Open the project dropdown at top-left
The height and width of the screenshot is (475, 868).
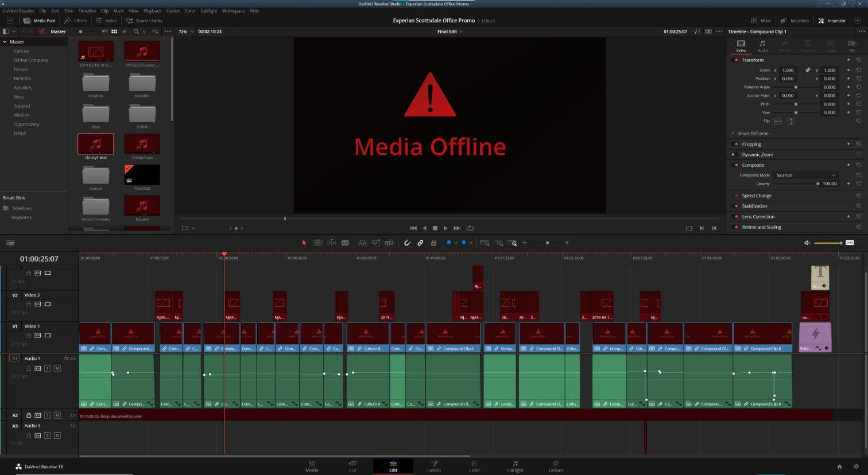[x=10, y=21]
